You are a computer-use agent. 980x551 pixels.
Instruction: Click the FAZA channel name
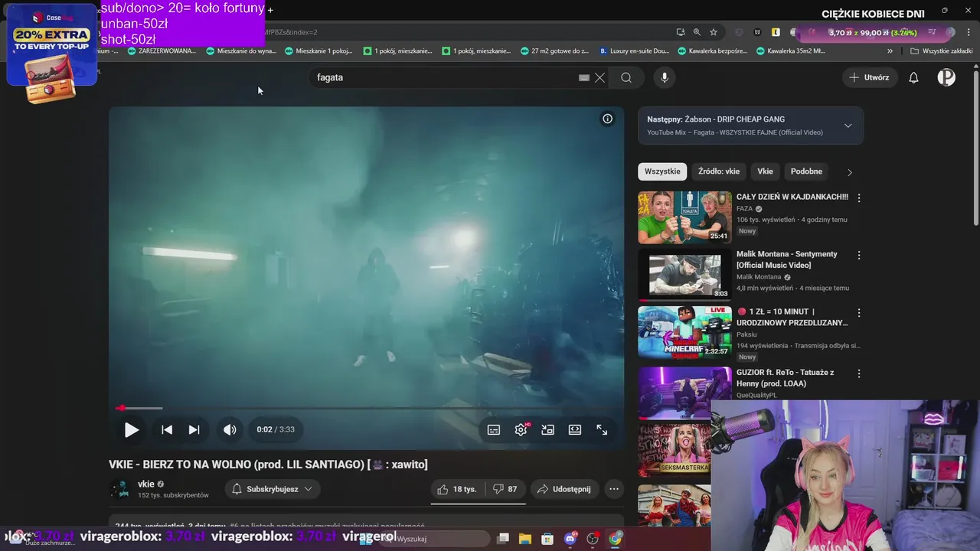point(745,209)
